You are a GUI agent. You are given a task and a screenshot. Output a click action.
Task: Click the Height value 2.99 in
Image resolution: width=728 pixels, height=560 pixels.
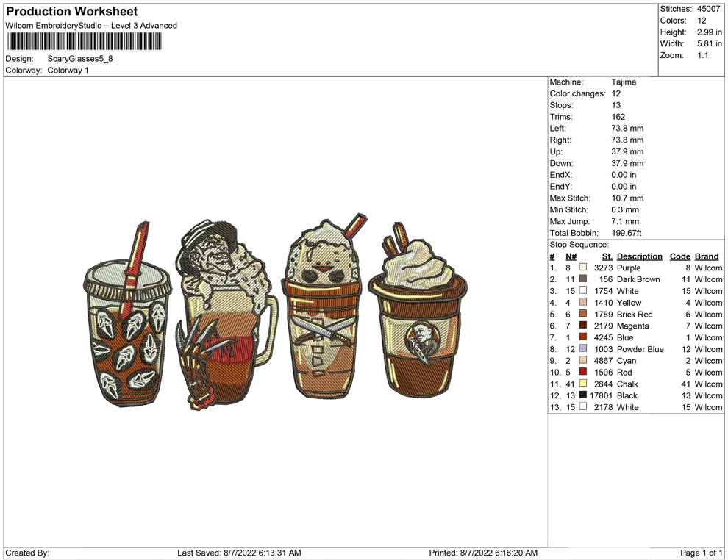(x=710, y=32)
